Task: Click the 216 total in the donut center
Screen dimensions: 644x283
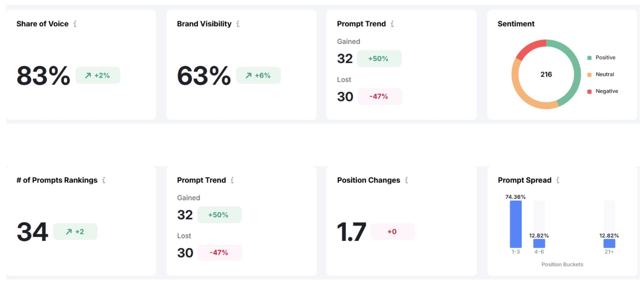Action: (x=546, y=75)
